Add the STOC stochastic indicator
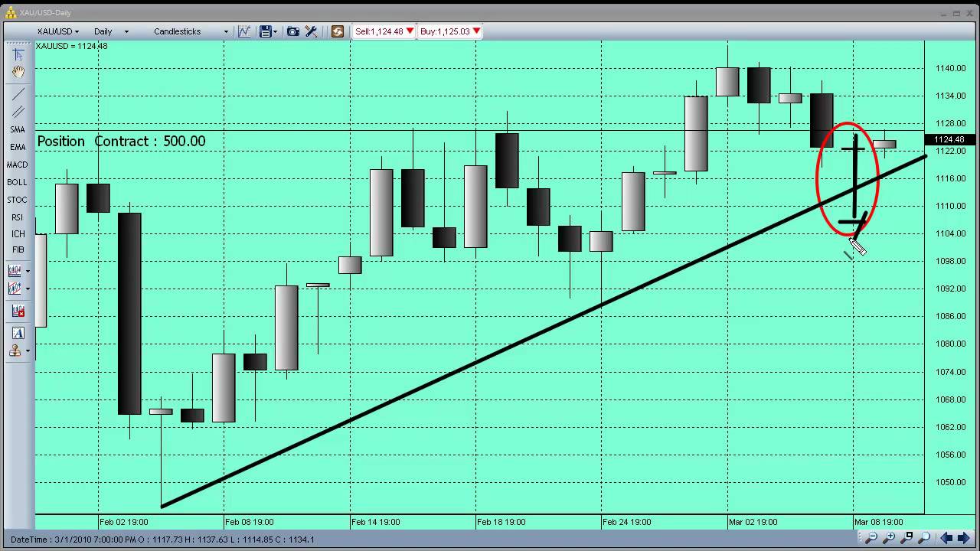The image size is (980, 551). point(18,200)
